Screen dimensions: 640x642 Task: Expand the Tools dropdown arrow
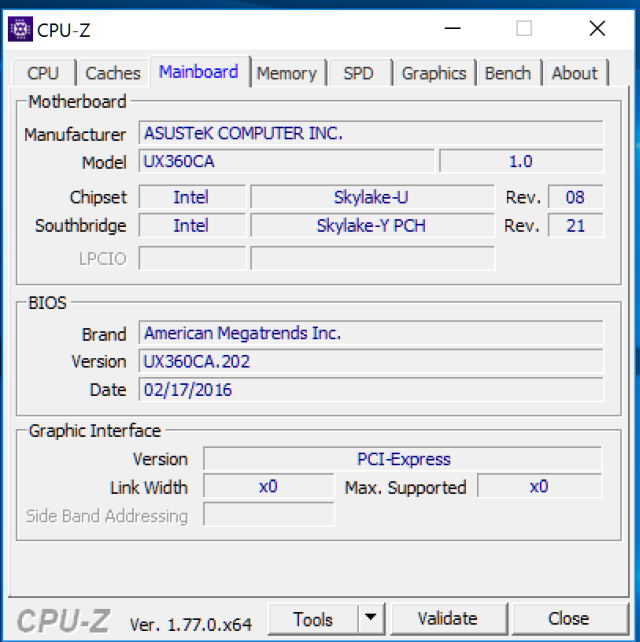click(x=371, y=618)
